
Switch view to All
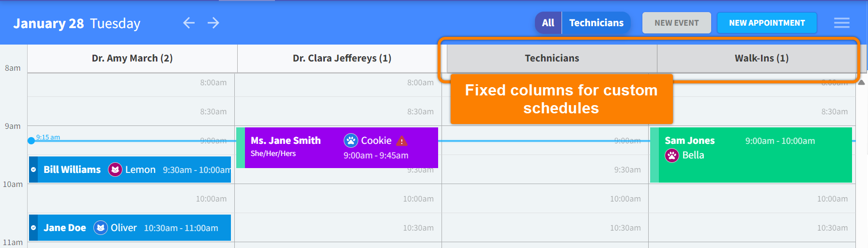[548, 23]
